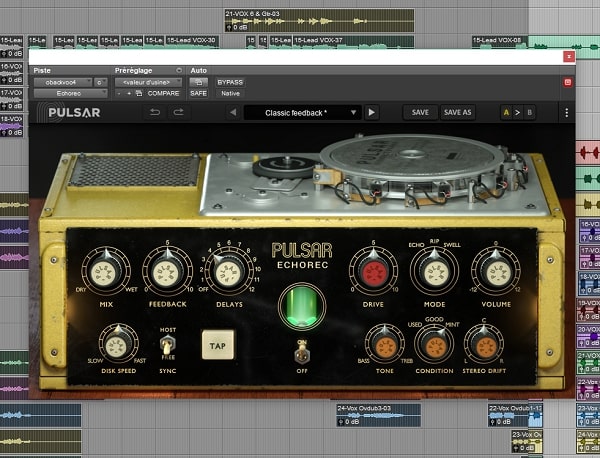
Task: Click the SAVE AS button
Action: [458, 113]
